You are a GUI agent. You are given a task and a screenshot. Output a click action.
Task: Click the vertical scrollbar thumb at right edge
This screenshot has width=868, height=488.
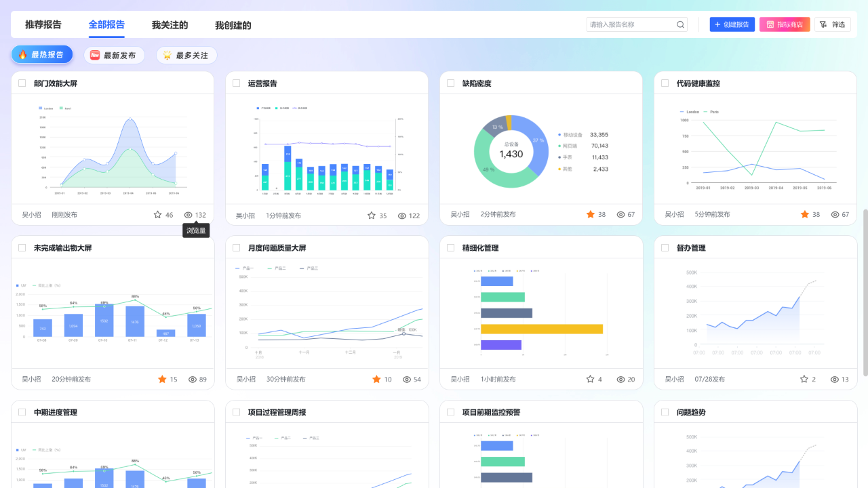(x=865, y=293)
